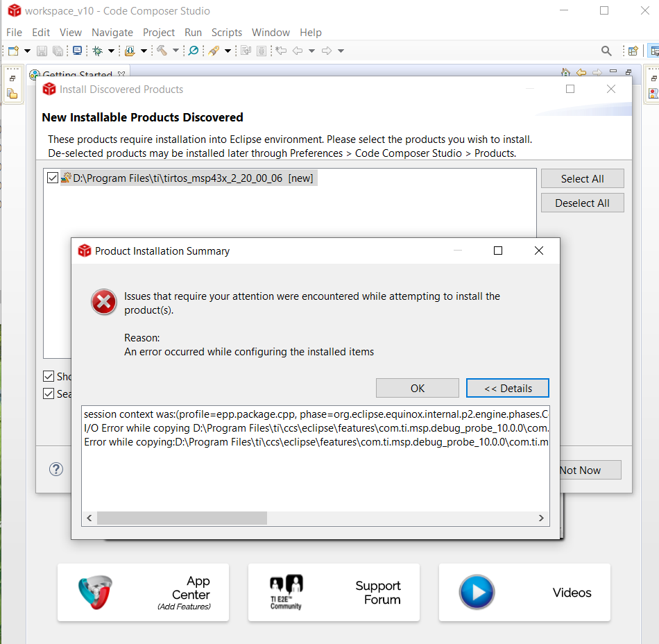This screenshot has width=659, height=644.
Task: Click the help question mark icon in the Install dialog
Action: click(x=56, y=469)
